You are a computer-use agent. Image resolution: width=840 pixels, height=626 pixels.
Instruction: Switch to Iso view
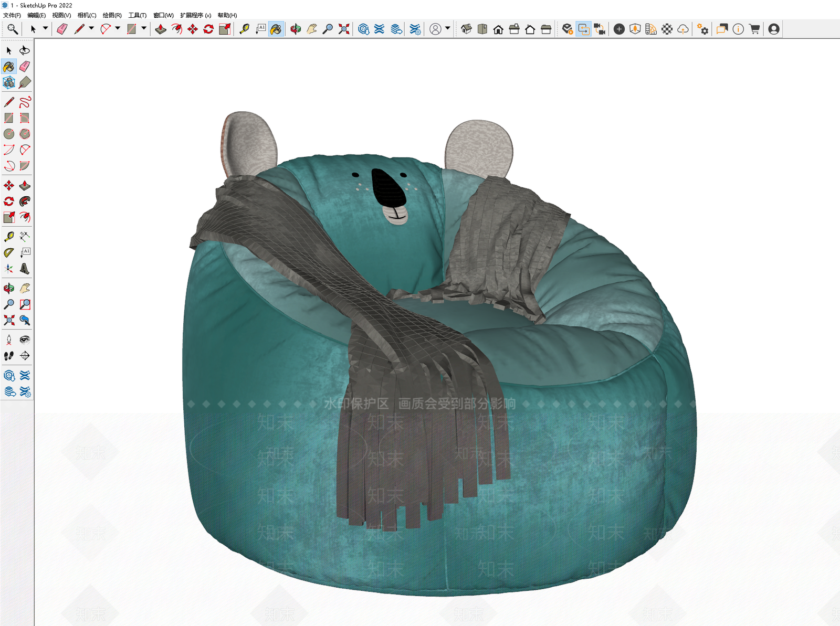466,29
